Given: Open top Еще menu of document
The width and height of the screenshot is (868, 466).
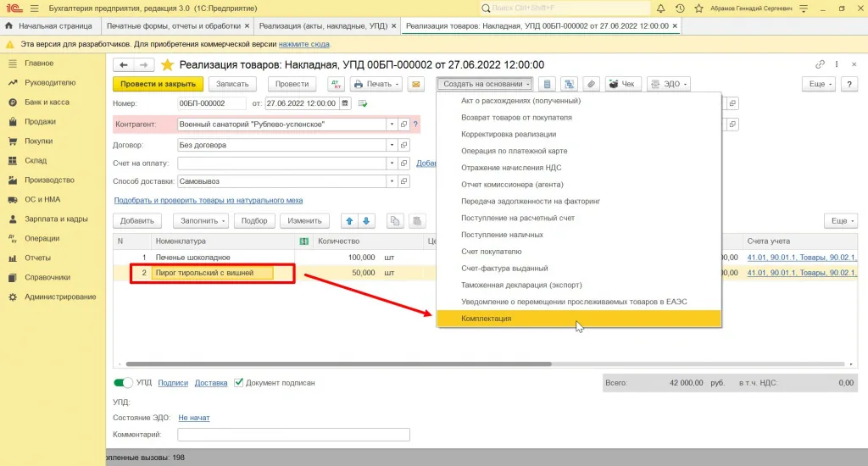Looking at the screenshot, I should (x=820, y=84).
